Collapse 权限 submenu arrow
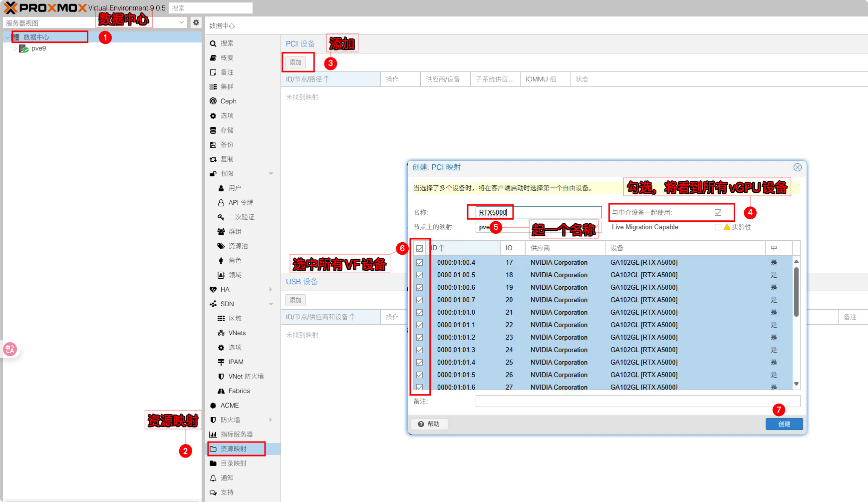 [271, 174]
